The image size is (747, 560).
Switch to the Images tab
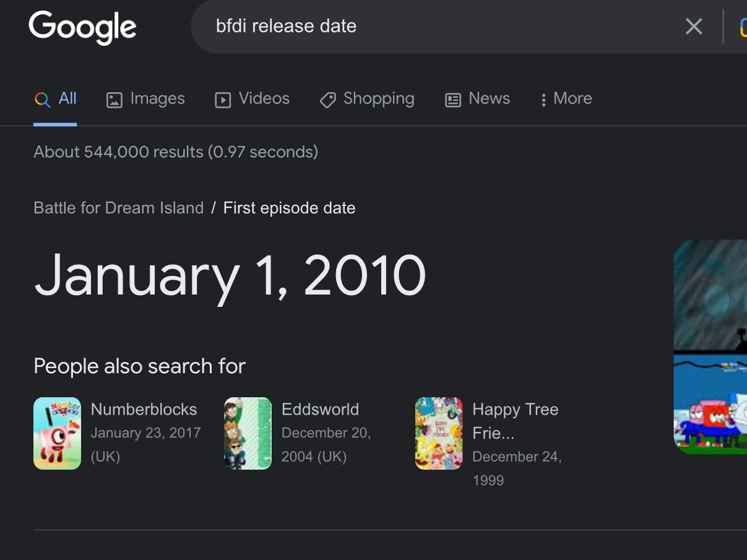tap(157, 98)
